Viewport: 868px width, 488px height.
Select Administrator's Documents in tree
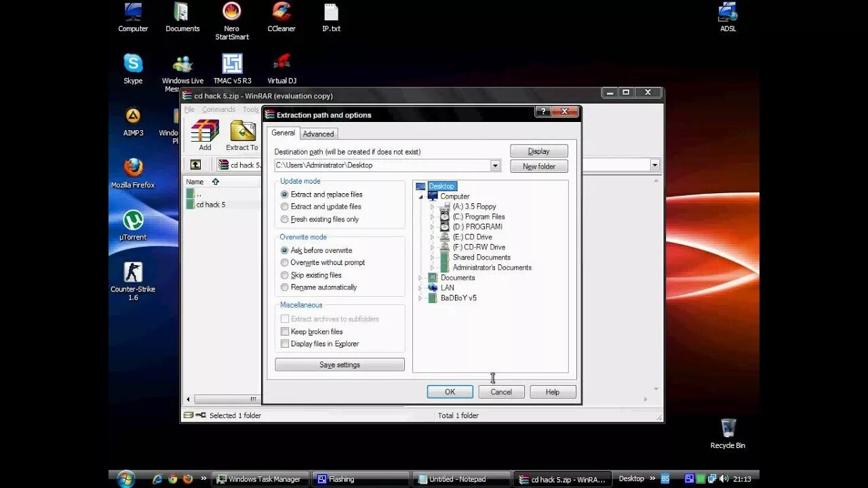(492, 268)
